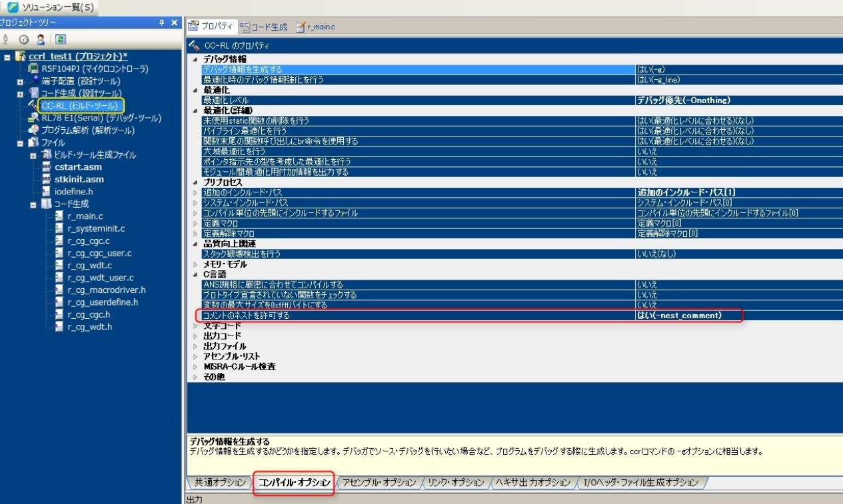The height and width of the screenshot is (504, 843).
Task: Click the ソリューション一覧(S) button
Action: (51, 7)
